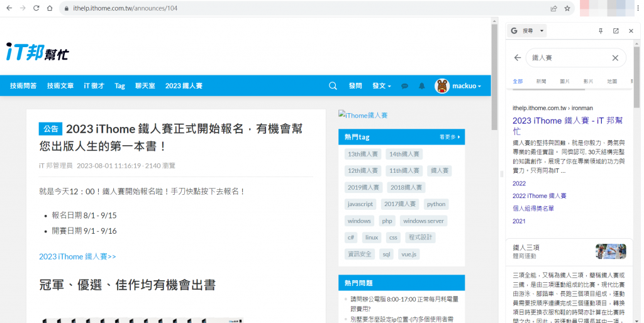Click the python tag

coord(436,204)
